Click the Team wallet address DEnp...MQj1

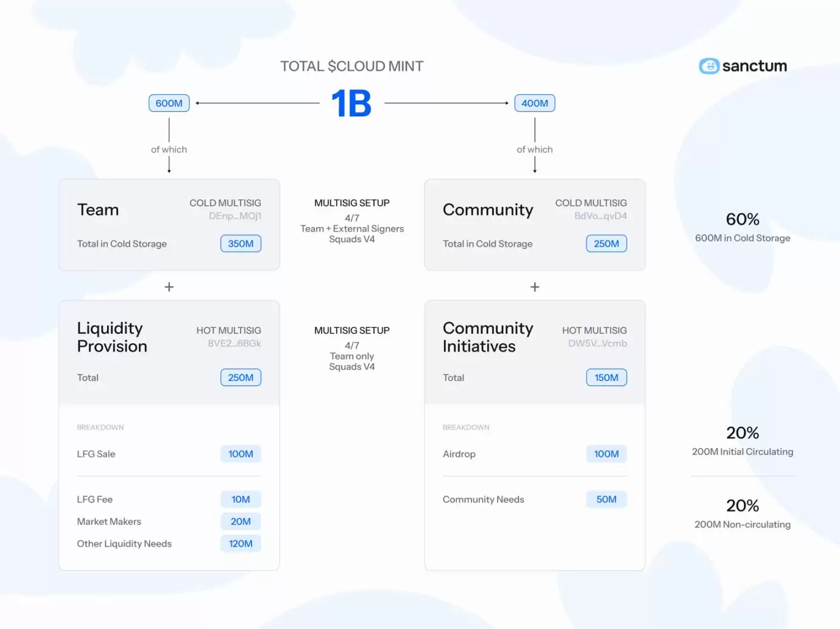point(235,216)
